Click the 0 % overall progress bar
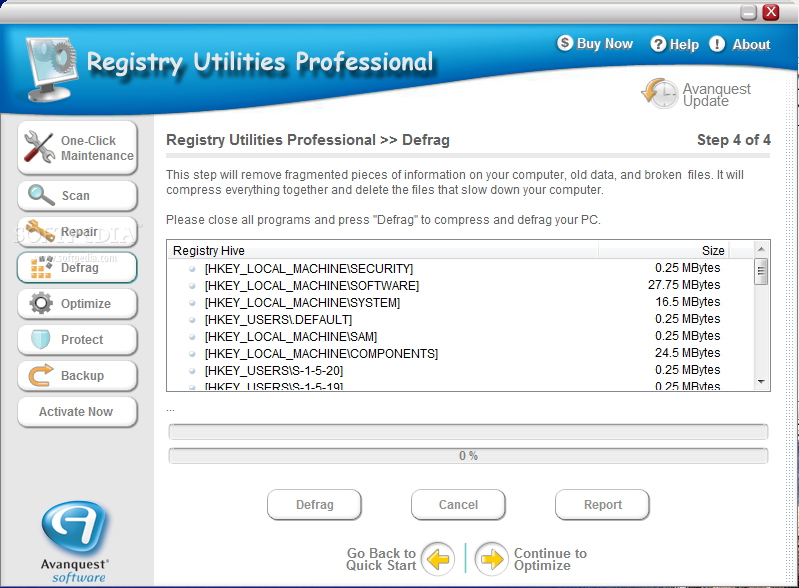Viewport: 799px width, 588px height. [x=468, y=456]
